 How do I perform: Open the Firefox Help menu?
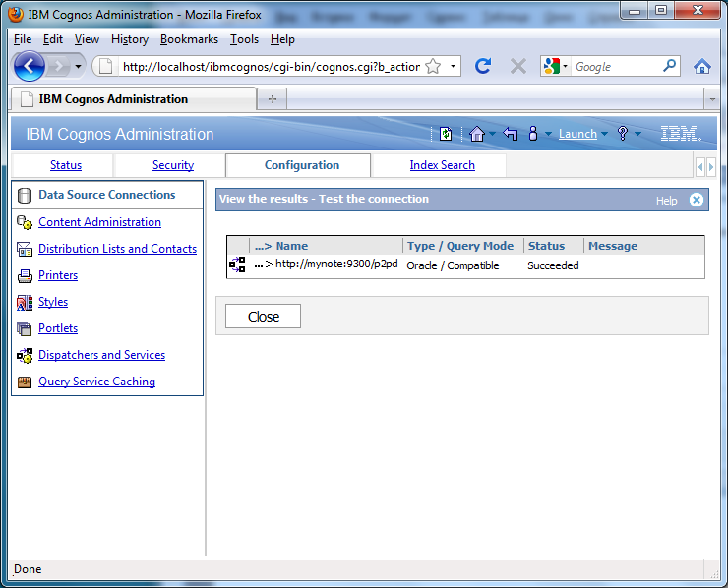click(282, 39)
